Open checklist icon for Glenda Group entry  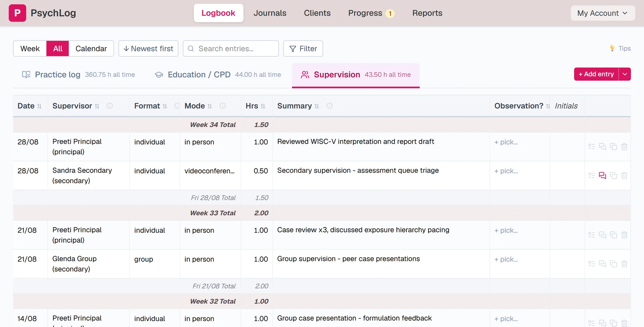[591, 264]
